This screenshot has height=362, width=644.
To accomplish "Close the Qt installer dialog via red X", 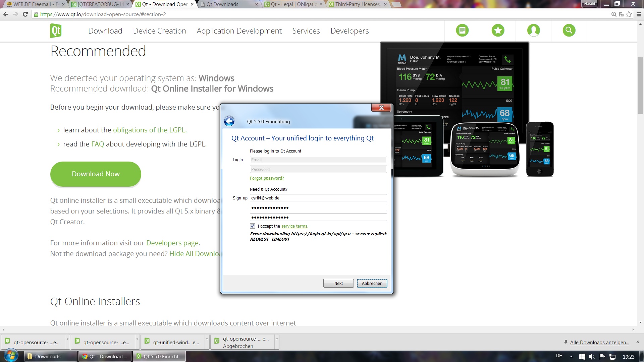I will point(381,108).
